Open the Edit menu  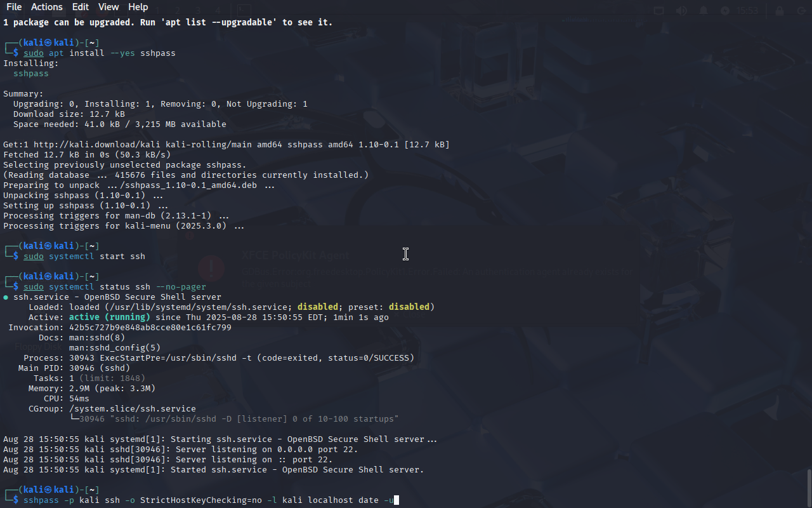tap(81, 7)
